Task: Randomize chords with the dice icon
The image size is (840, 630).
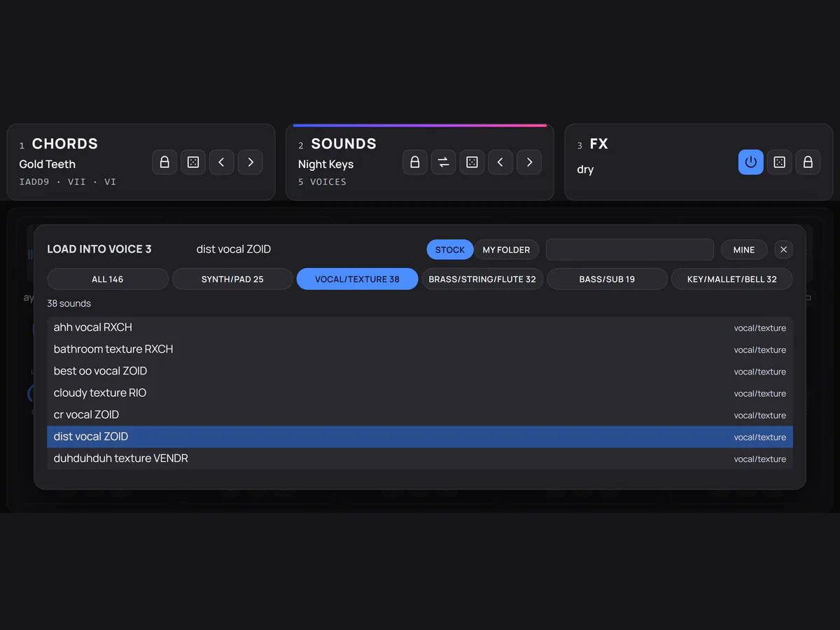Action: point(193,162)
